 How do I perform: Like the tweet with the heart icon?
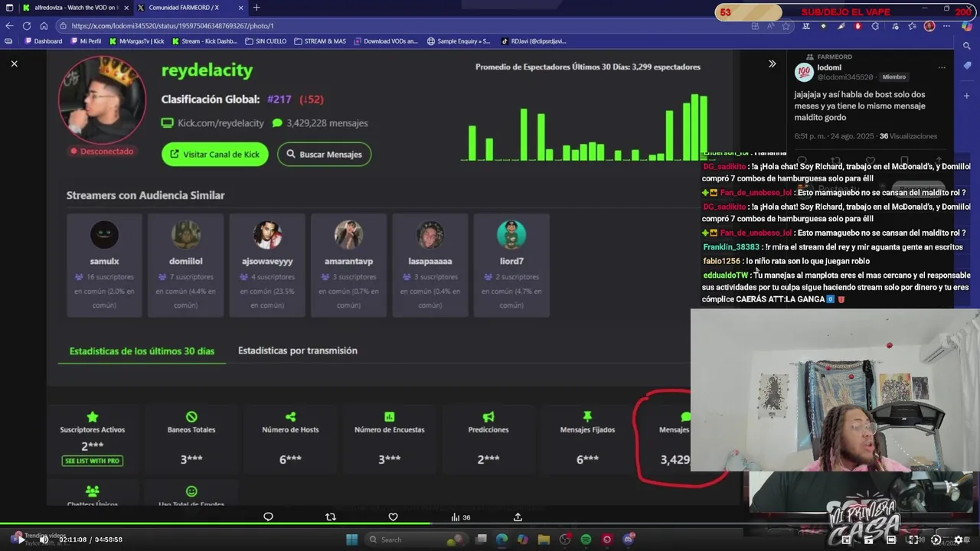393,517
